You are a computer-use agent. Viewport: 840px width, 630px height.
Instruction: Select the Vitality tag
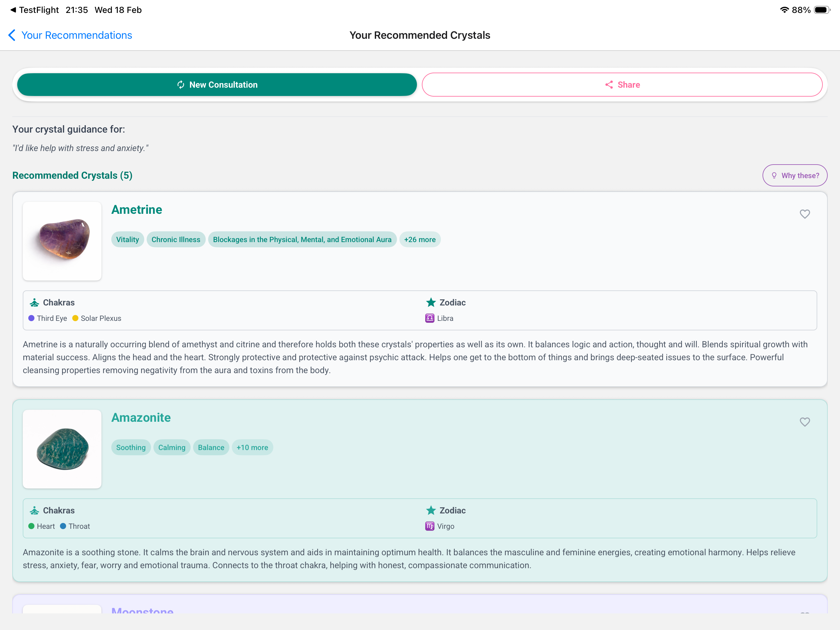click(128, 239)
